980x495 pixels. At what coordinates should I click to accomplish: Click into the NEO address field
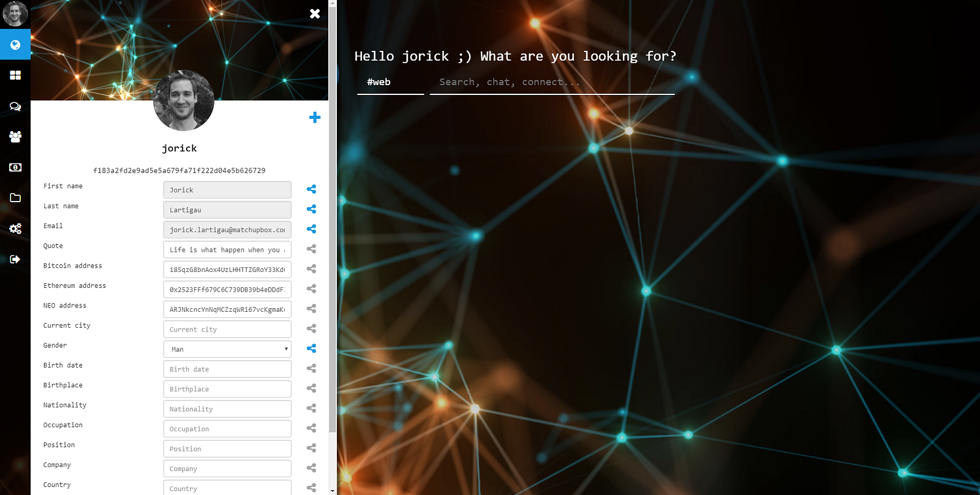pyautogui.click(x=227, y=309)
